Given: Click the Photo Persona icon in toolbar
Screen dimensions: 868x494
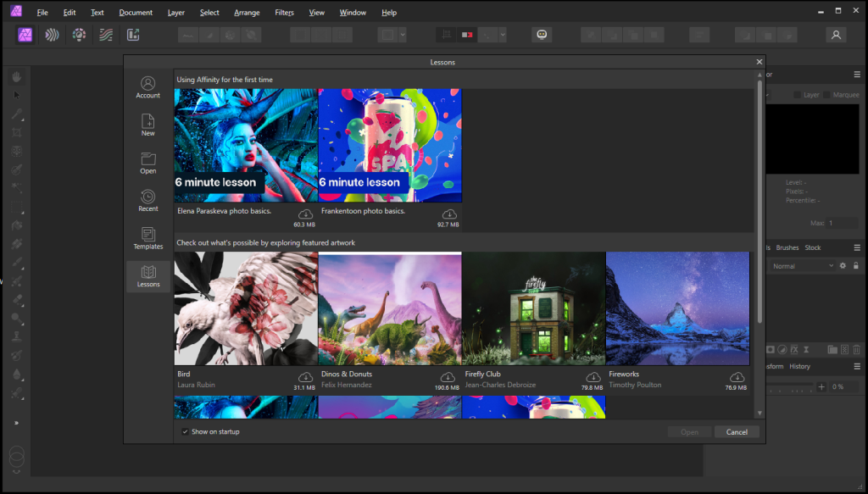Looking at the screenshot, I should coord(25,35).
